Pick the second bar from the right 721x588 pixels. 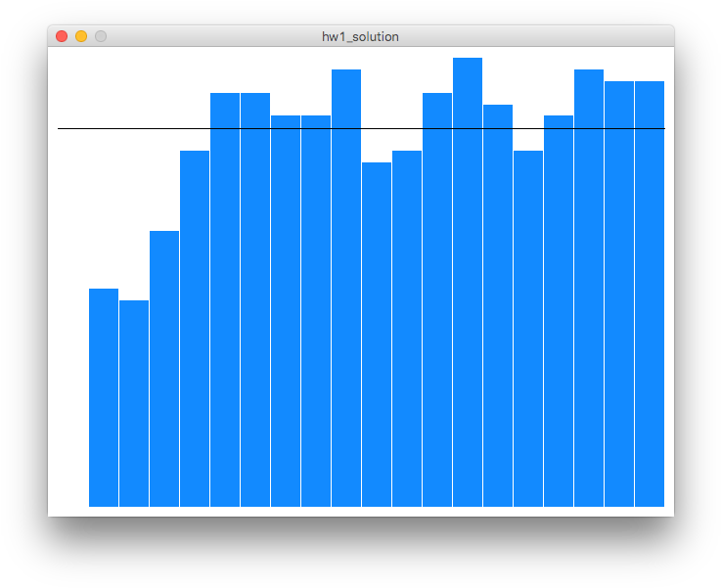point(619,294)
